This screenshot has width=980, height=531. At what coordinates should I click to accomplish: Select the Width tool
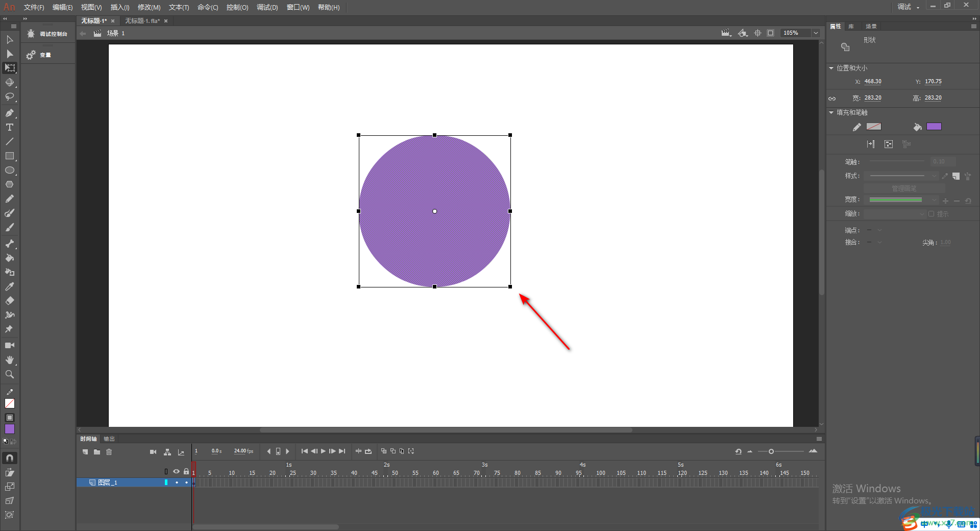click(10, 315)
